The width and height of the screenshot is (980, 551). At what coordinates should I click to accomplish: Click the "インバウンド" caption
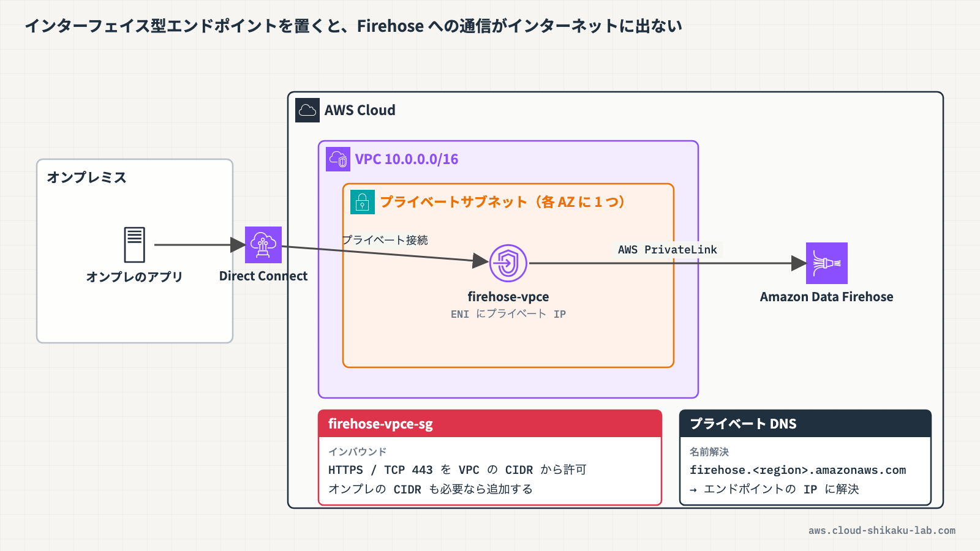pyautogui.click(x=357, y=452)
